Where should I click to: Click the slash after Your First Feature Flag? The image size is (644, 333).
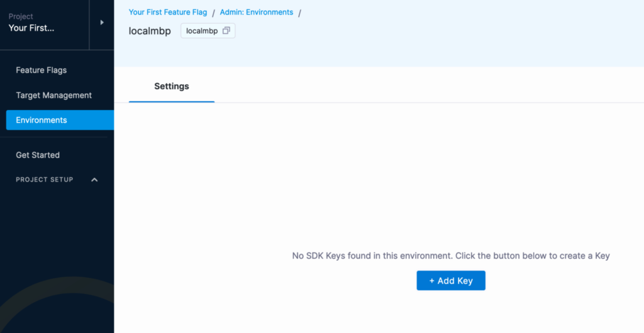[x=214, y=13]
